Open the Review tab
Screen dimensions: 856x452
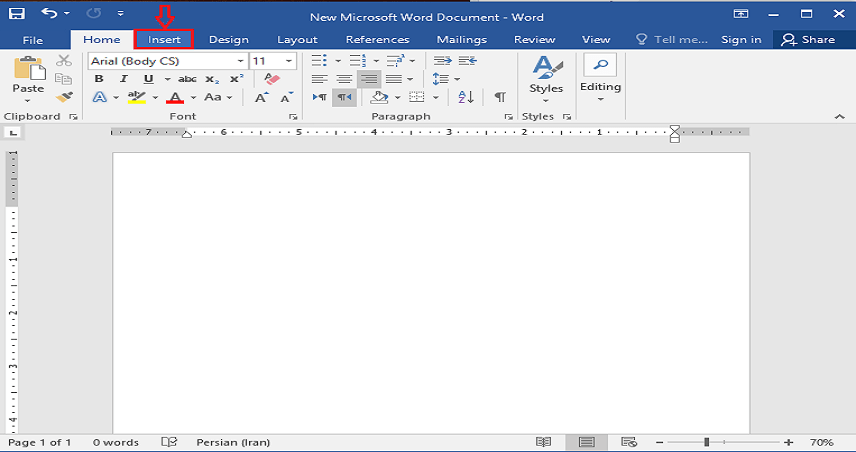534,40
